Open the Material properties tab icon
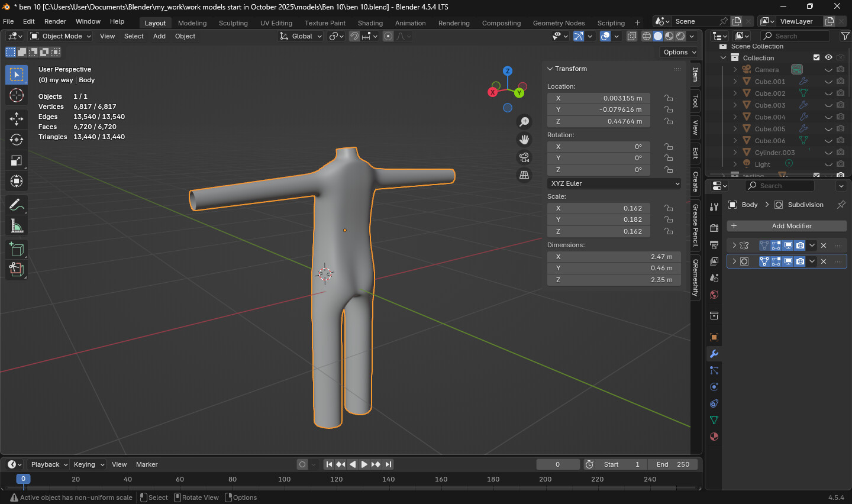The height and width of the screenshot is (504, 852). point(714,437)
